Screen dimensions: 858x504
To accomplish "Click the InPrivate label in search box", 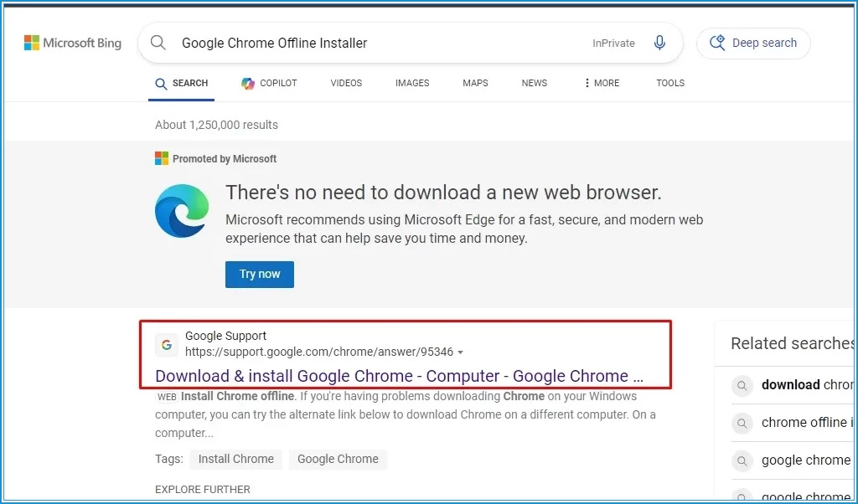I will (x=613, y=44).
